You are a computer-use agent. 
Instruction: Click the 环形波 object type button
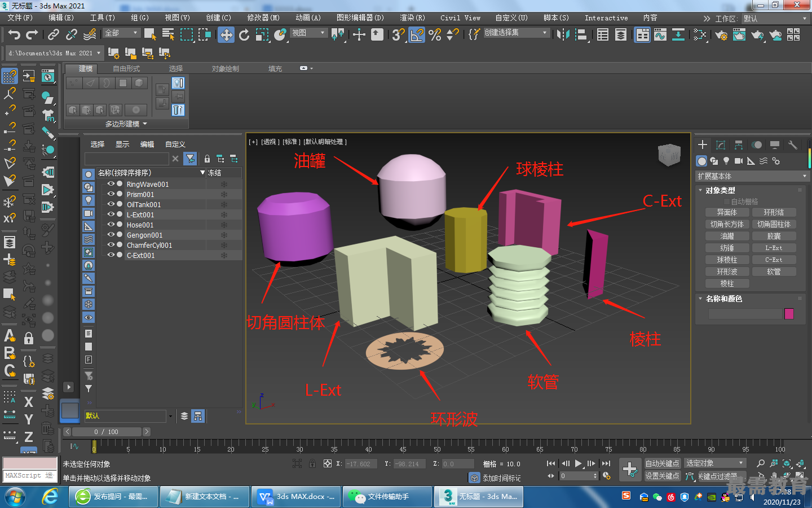pos(727,271)
